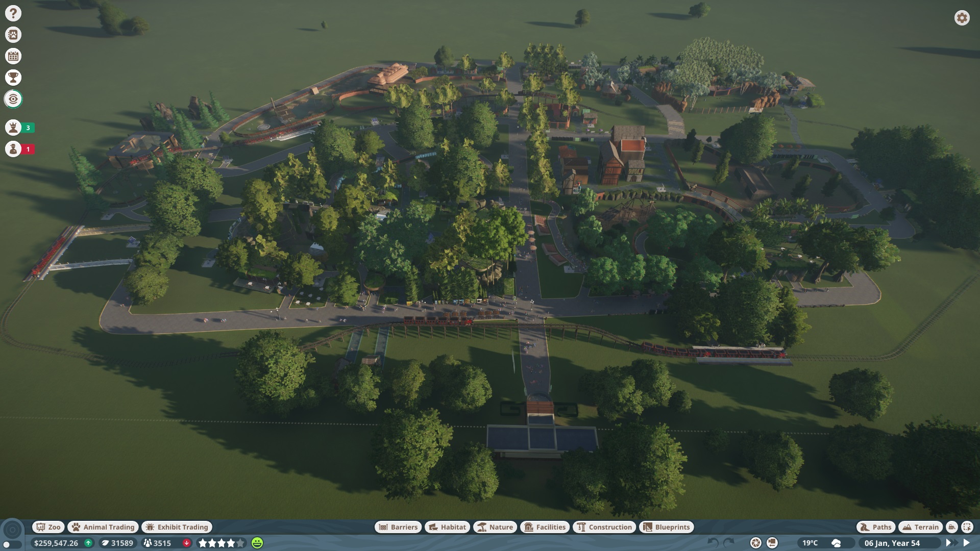Click the date 06 Jan, Year 54
980x551 pixels.
(892, 543)
